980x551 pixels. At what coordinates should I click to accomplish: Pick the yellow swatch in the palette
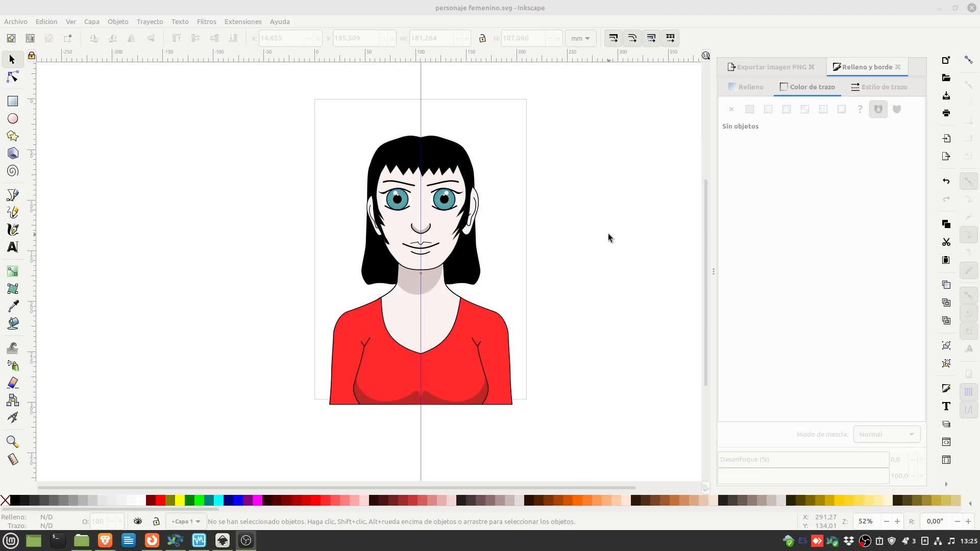coord(180,500)
